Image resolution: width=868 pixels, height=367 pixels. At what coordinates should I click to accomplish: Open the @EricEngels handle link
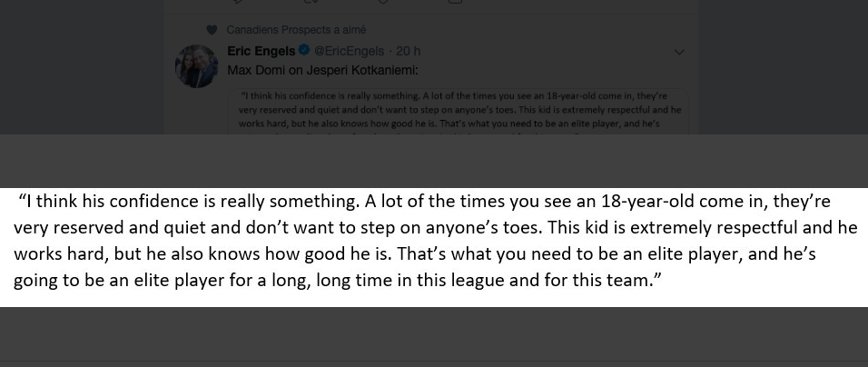tap(349, 51)
